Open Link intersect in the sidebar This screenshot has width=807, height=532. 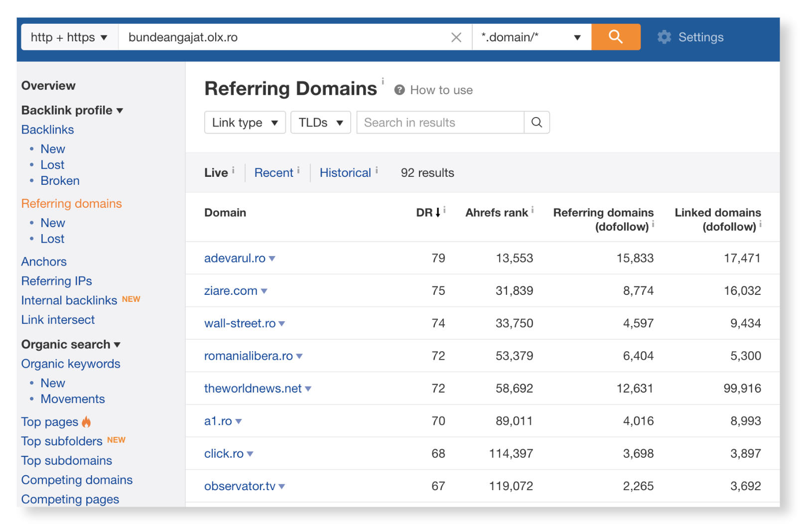click(x=58, y=320)
